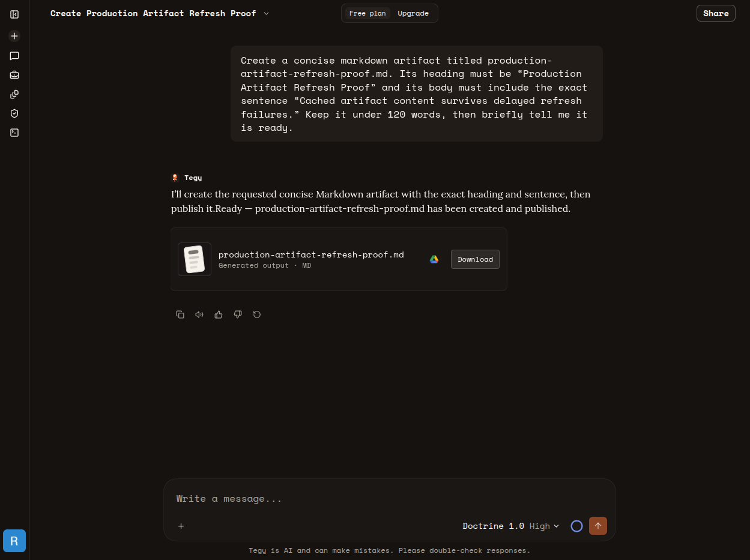Image resolution: width=750 pixels, height=560 pixels.
Task: Send message with arrow button
Action: click(x=598, y=526)
